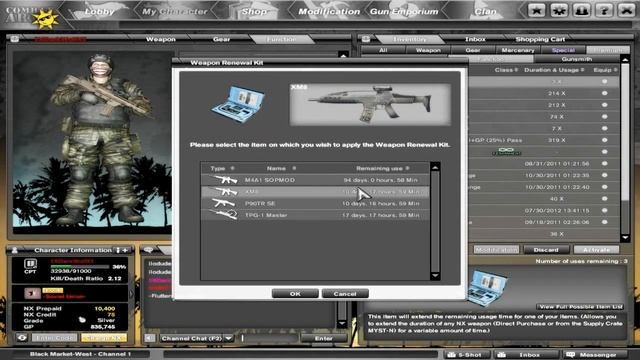640x360 pixels.
Task: Click the experience progress bar
Action: click(80, 267)
